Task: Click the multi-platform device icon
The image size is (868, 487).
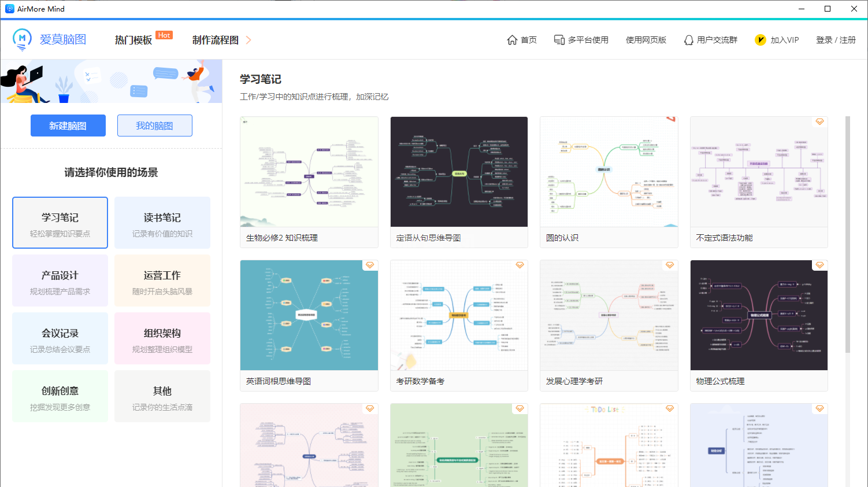Action: [x=559, y=40]
